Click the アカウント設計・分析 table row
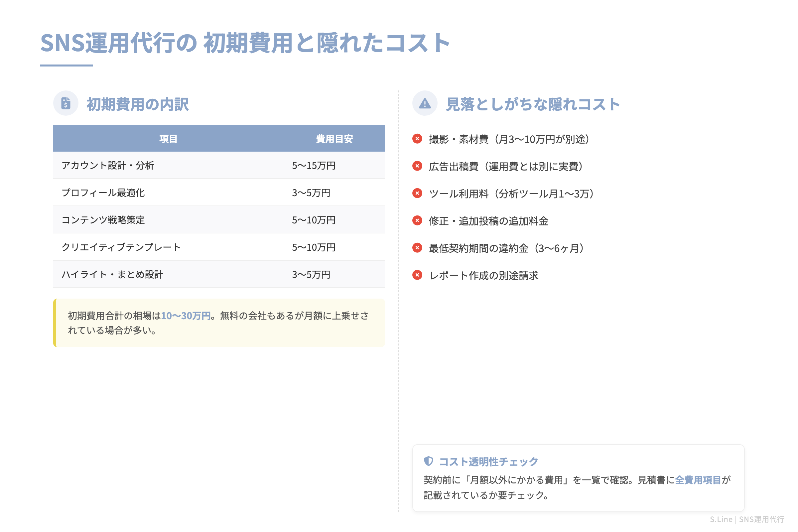798x532 pixels. [219, 165]
